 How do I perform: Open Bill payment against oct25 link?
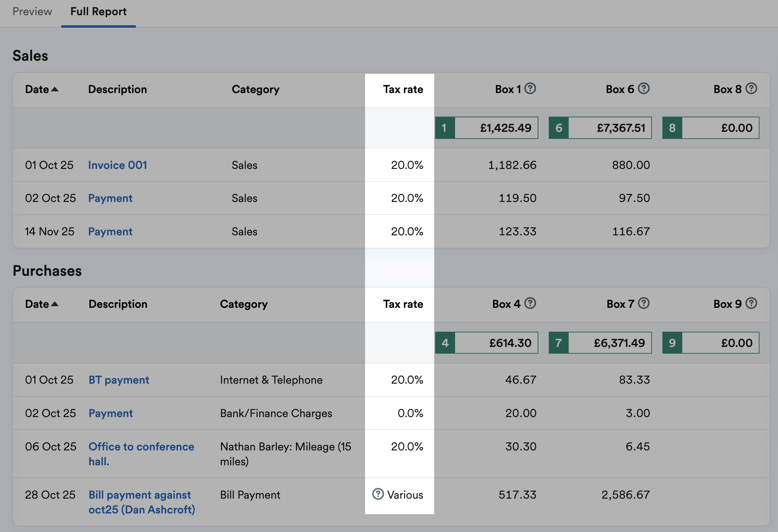pyautogui.click(x=142, y=502)
